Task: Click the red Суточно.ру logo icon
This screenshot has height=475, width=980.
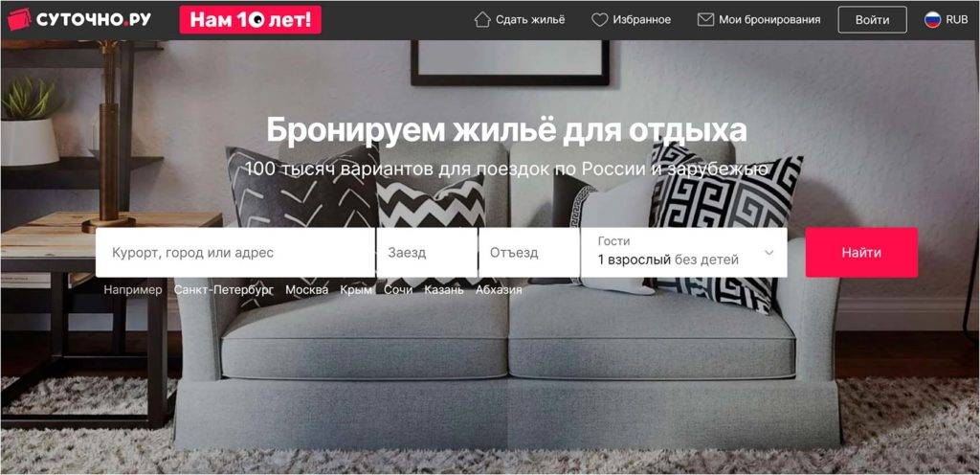Action: click(19, 19)
